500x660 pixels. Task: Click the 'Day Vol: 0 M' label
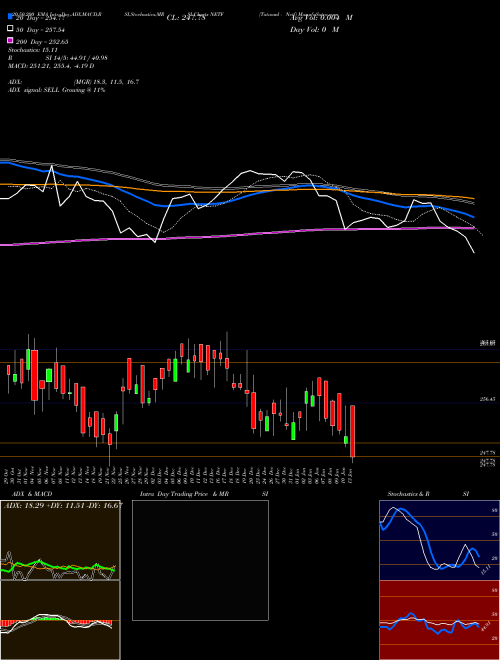pyautogui.click(x=314, y=30)
